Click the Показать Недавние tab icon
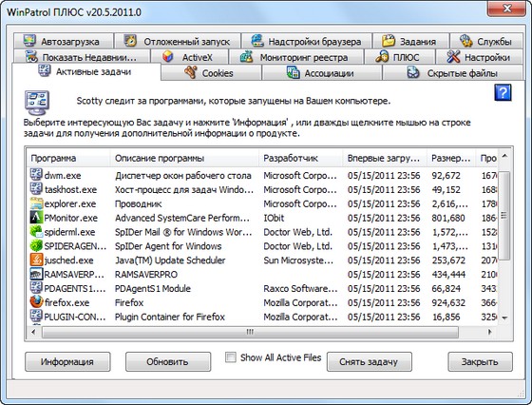 tap(31, 57)
